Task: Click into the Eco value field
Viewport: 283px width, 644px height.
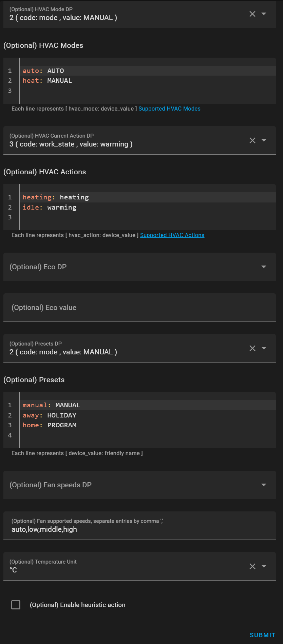Action: [x=139, y=308]
